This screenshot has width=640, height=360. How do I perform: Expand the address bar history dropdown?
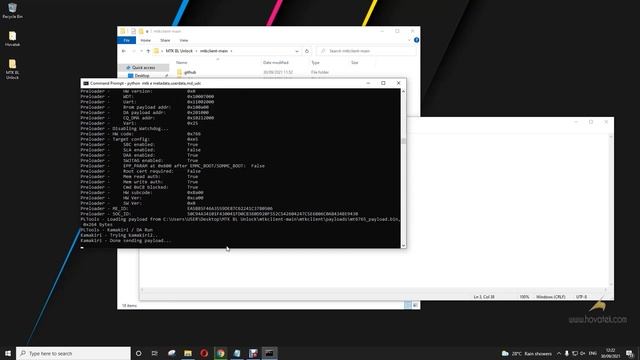click(297, 51)
